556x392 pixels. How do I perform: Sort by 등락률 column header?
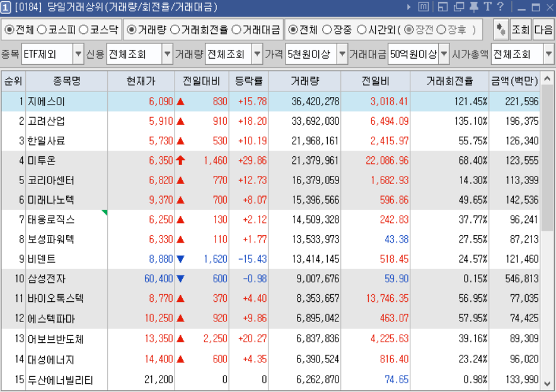click(248, 81)
